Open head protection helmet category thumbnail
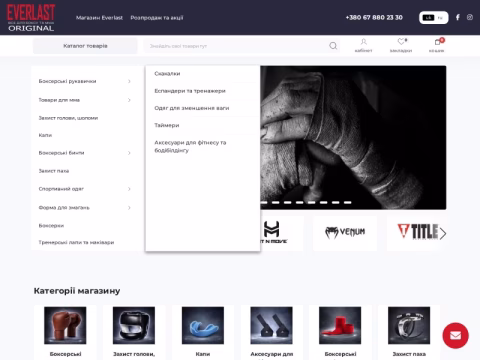Image resolution: width=480 pixels, height=360 pixels. 134,325
